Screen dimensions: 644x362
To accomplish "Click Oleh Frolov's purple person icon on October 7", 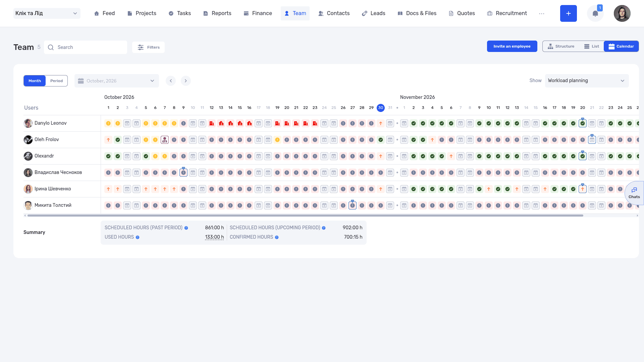I will coord(165,140).
